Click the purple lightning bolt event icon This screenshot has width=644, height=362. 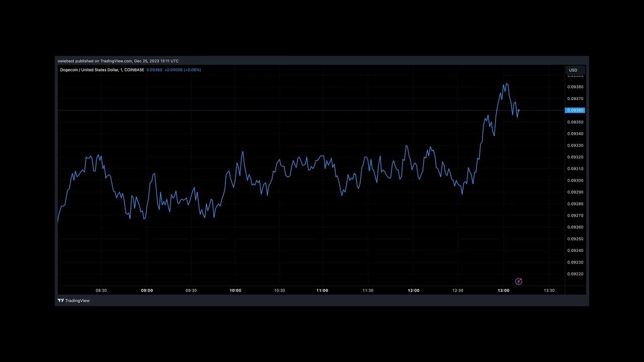coord(519,282)
